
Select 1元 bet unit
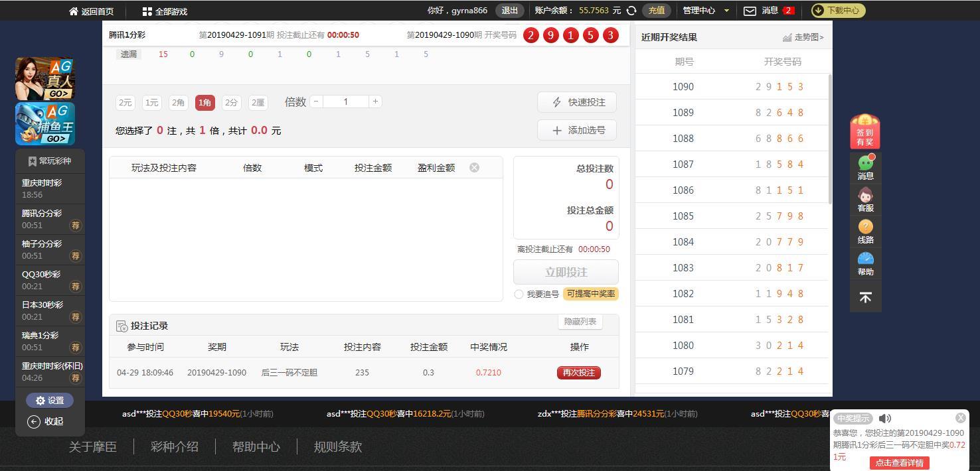151,103
